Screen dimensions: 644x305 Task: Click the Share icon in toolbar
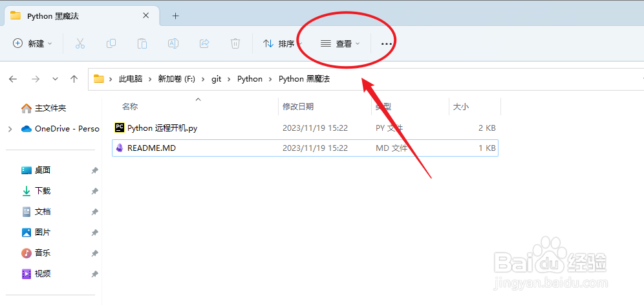tap(204, 43)
